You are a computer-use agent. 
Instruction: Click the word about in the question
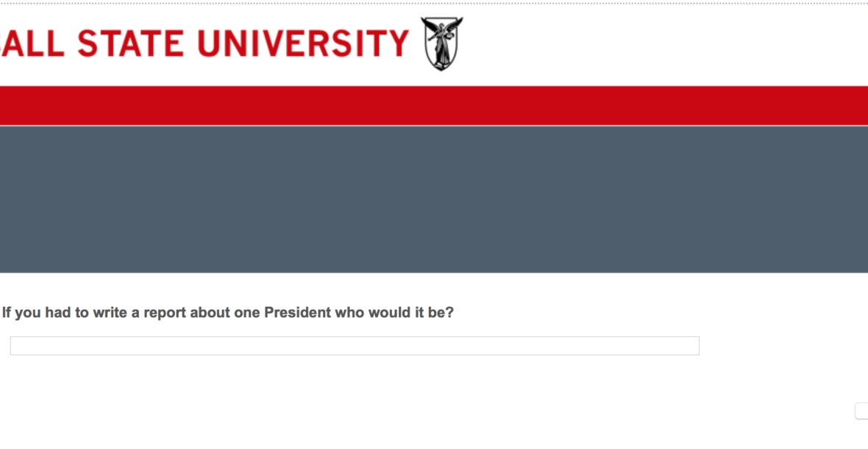click(210, 313)
